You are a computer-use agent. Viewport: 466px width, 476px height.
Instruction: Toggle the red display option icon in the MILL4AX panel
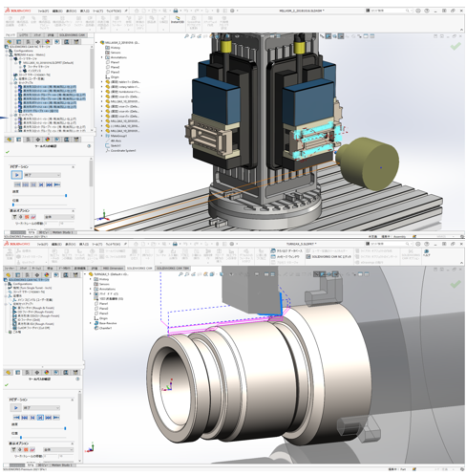(x=27, y=217)
